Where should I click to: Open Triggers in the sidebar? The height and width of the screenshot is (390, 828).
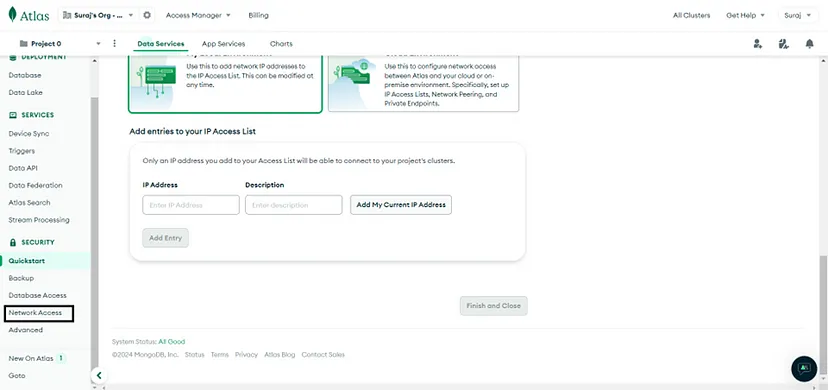22,151
